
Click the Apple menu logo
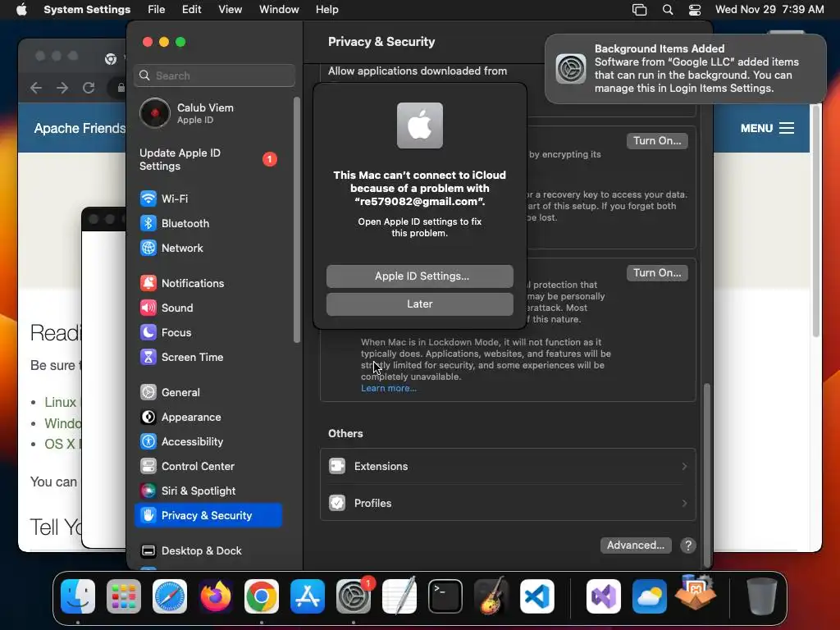coord(21,10)
